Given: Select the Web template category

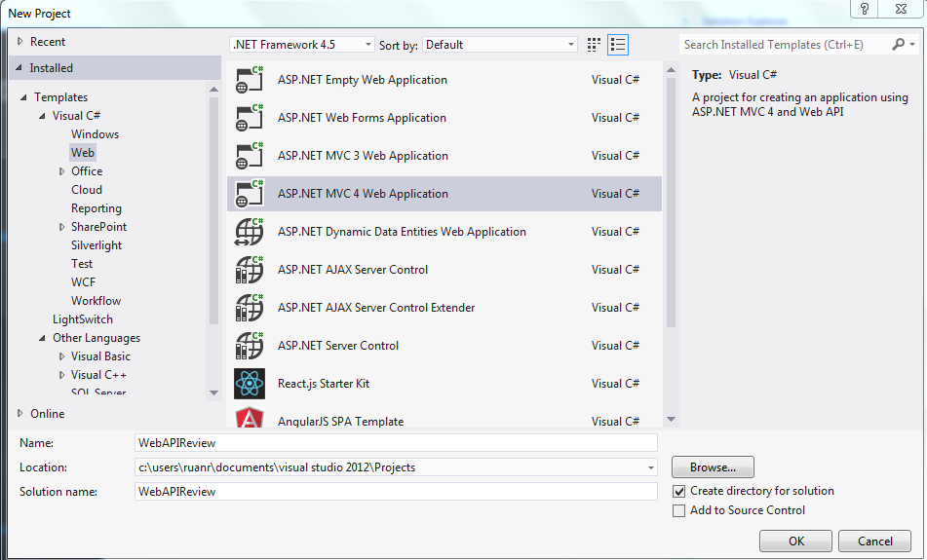Looking at the screenshot, I should (x=83, y=152).
